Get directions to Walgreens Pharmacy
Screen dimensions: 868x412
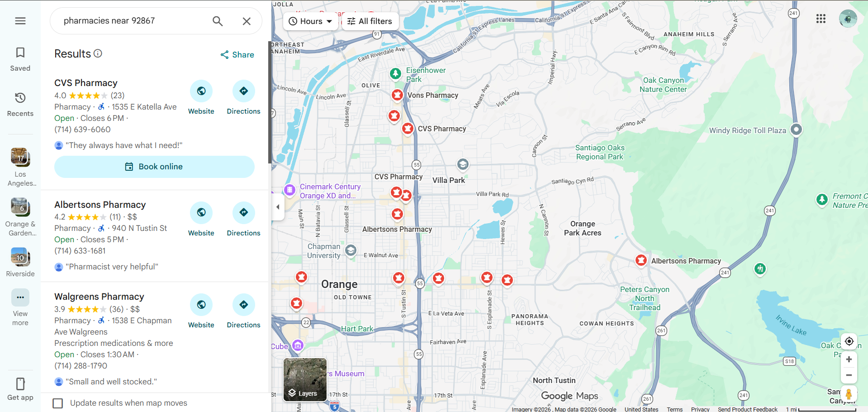244,304
